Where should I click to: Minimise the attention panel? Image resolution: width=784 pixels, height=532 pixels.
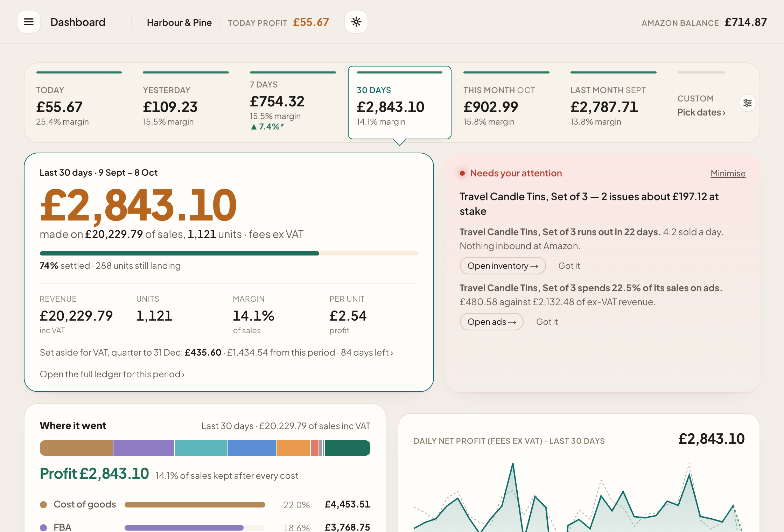[x=728, y=173]
